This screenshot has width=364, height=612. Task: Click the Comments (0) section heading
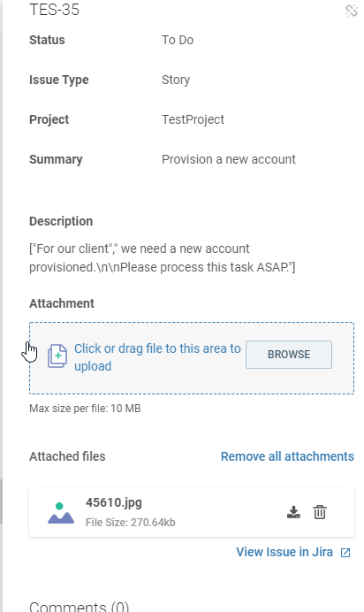80,606
